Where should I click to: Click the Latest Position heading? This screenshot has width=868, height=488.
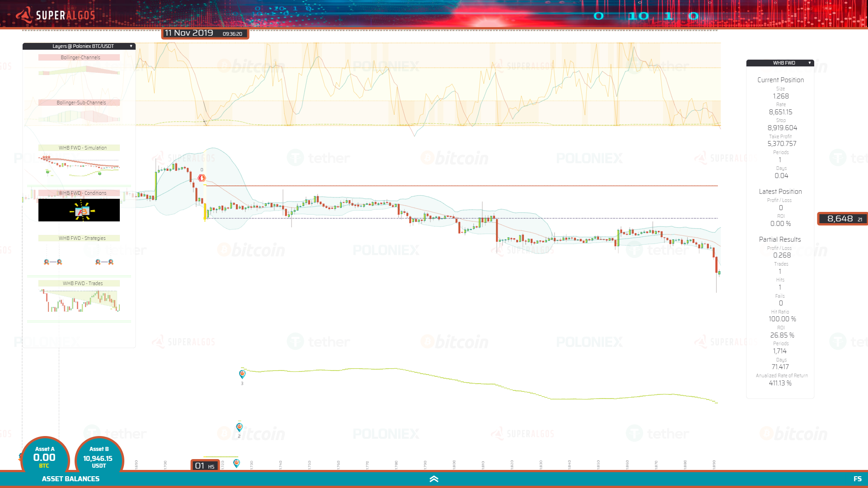tap(780, 192)
